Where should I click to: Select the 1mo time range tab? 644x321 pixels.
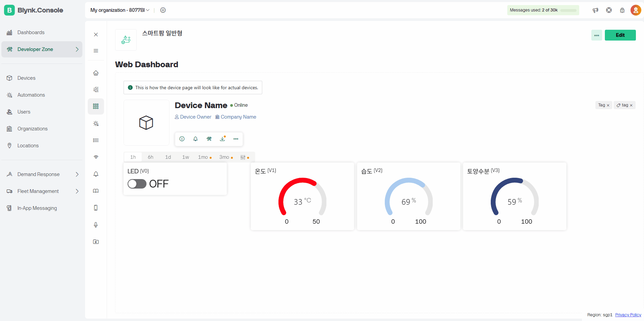coord(205,157)
